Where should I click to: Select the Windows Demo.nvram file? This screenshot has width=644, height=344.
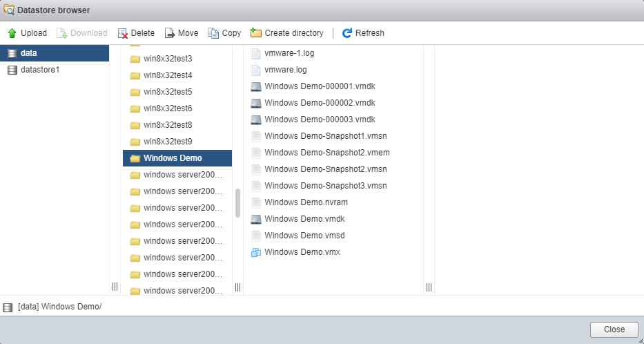coord(306,202)
